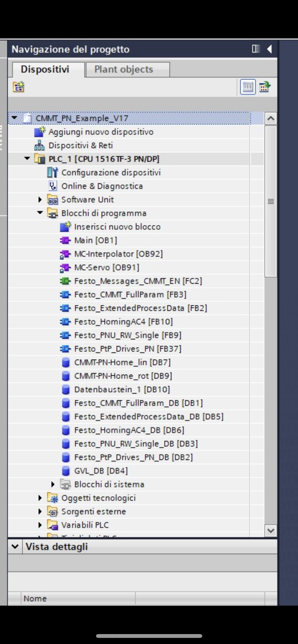Click the green Festo_Messages_CMMT_EN FC2 icon

pos(65,281)
